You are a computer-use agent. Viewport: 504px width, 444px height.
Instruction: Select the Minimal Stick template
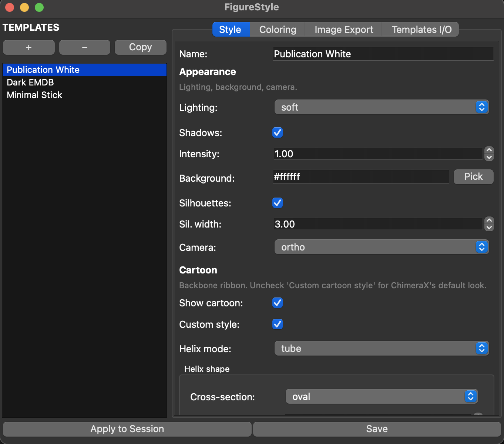[85, 95]
